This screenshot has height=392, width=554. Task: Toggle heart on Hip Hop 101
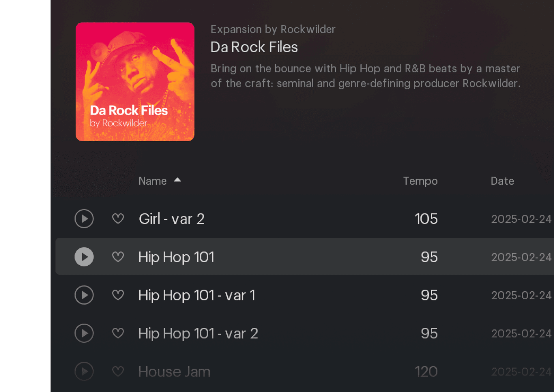point(118,257)
